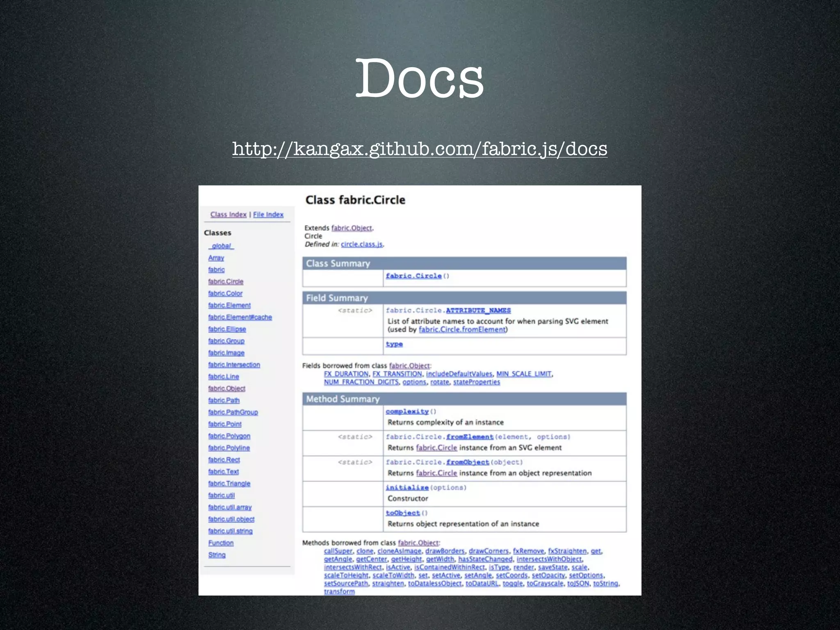The height and width of the screenshot is (630, 840).
Task: Navigate to the fabric.Element#cache class
Action: tap(240, 317)
